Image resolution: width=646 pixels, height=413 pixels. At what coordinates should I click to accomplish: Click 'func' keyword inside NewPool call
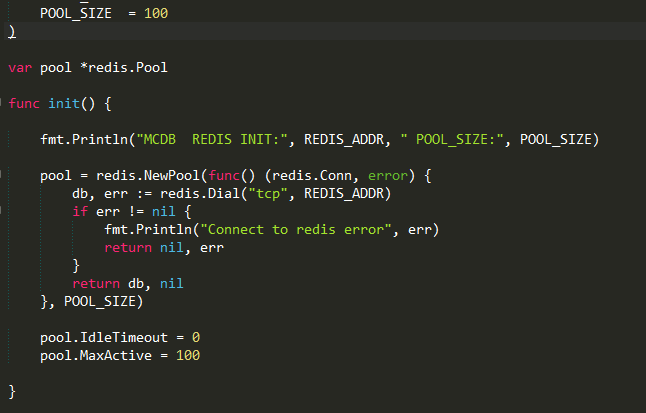[x=224, y=176]
